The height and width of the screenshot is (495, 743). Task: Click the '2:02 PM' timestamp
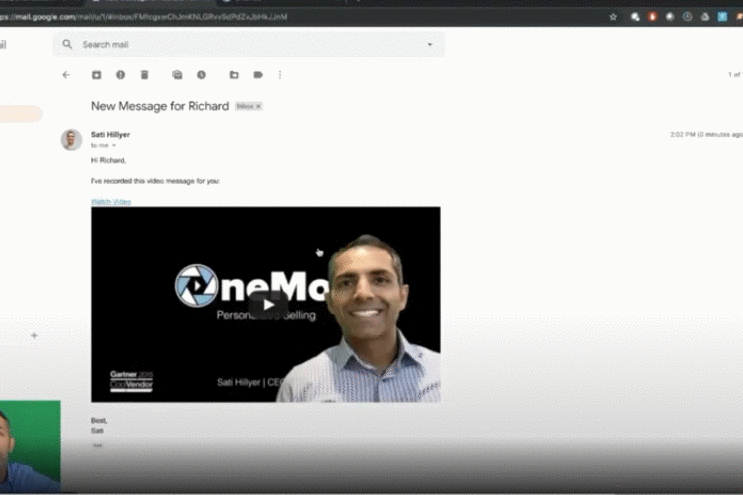[683, 135]
